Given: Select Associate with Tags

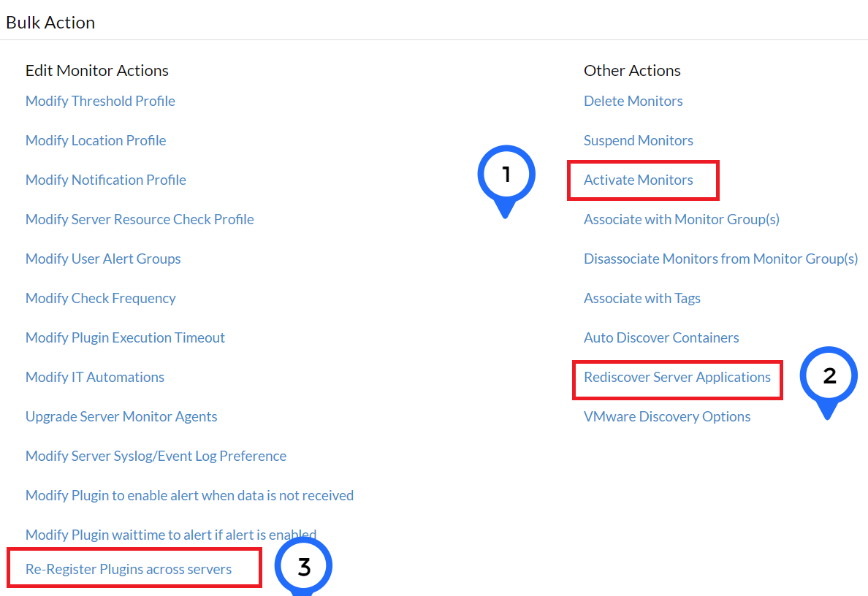Looking at the screenshot, I should pos(642,298).
